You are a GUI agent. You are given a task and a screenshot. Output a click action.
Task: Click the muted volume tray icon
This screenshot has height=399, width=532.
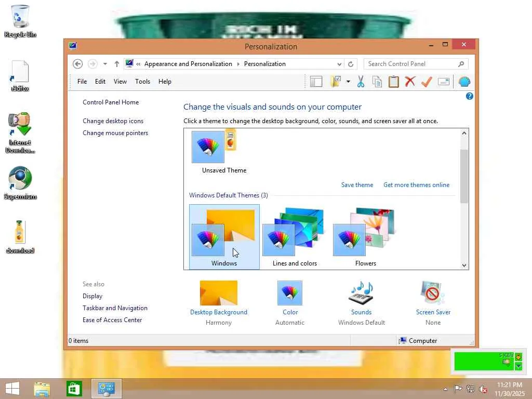coord(483,389)
